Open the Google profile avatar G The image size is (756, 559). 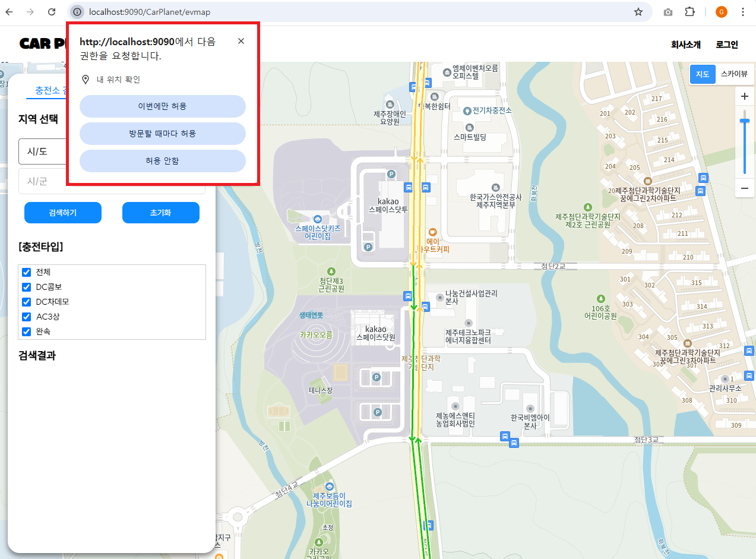coord(722,12)
